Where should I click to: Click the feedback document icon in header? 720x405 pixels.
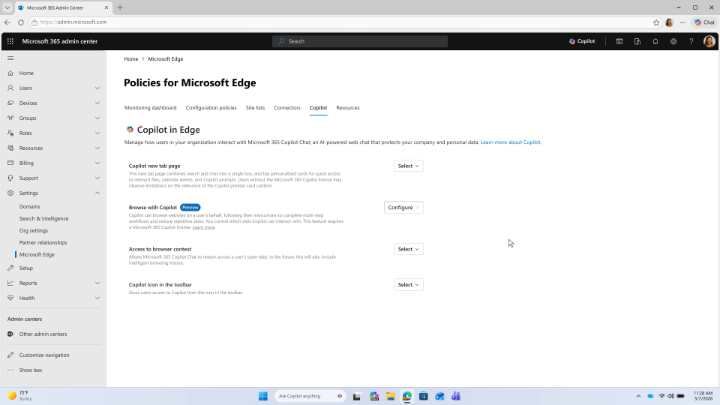(637, 41)
